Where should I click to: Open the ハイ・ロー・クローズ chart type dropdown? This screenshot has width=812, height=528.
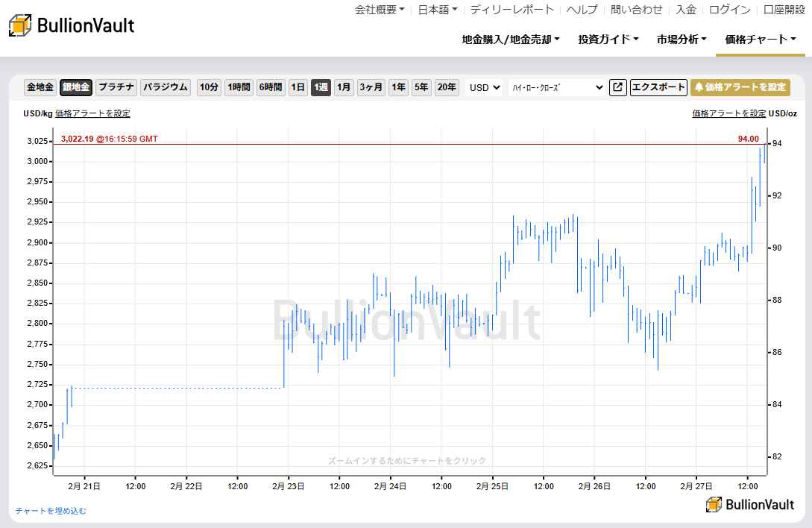[556, 87]
